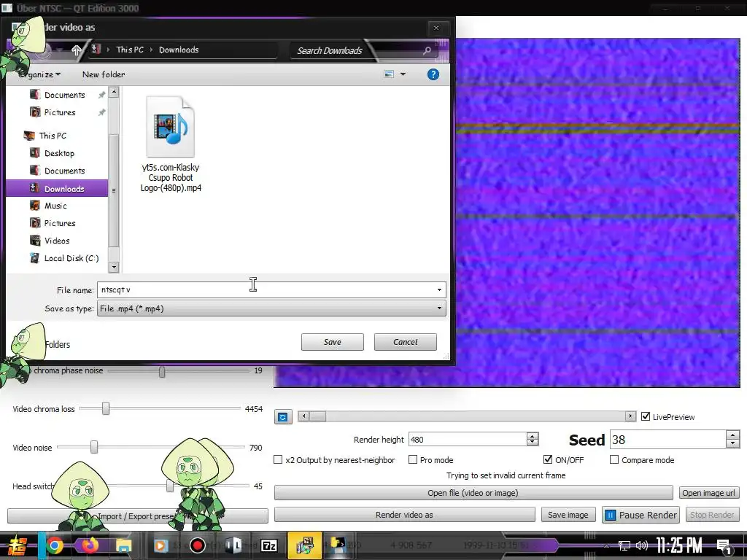Increase Render height with up stepper
The width and height of the screenshot is (747, 560).
pos(533,435)
